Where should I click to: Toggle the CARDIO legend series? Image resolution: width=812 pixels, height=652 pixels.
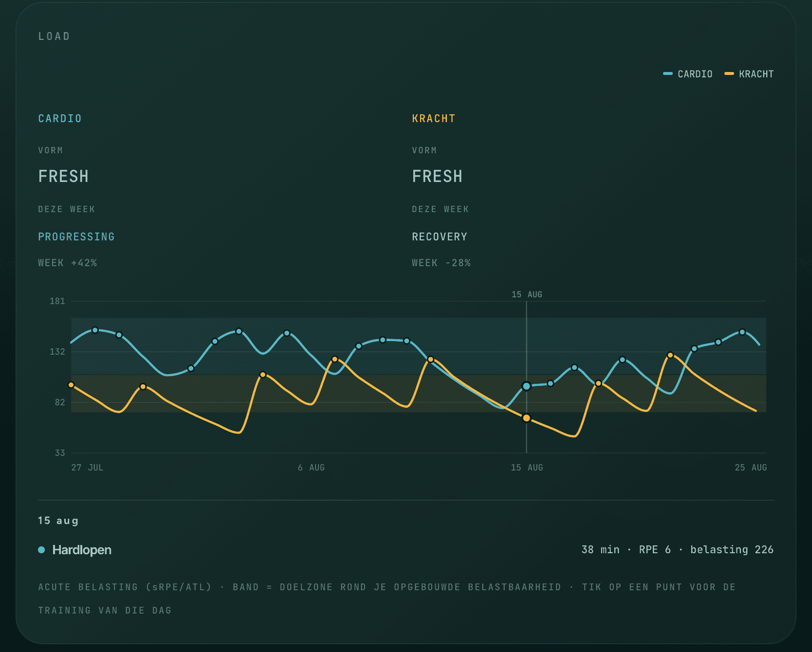687,74
